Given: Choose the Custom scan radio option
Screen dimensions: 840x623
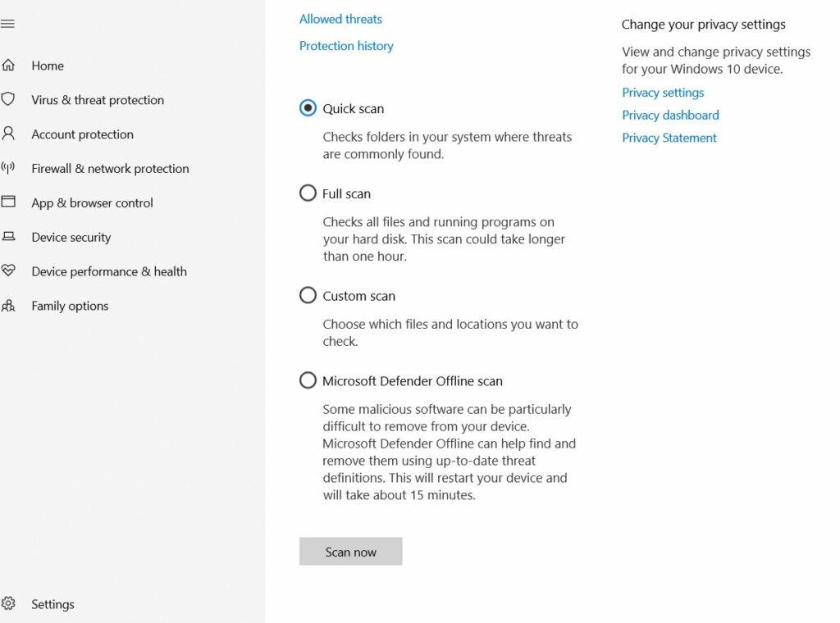Looking at the screenshot, I should point(308,295).
